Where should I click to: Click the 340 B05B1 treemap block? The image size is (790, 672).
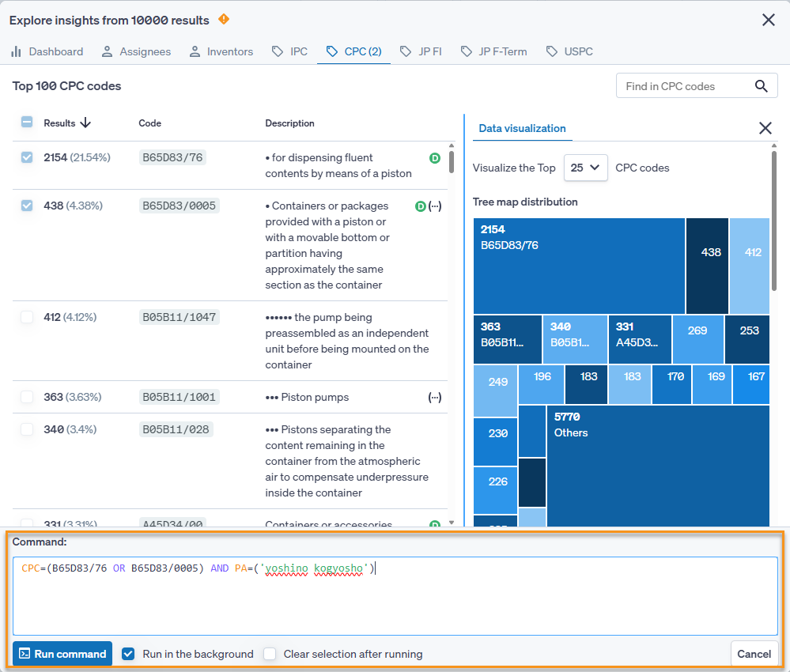click(x=575, y=339)
